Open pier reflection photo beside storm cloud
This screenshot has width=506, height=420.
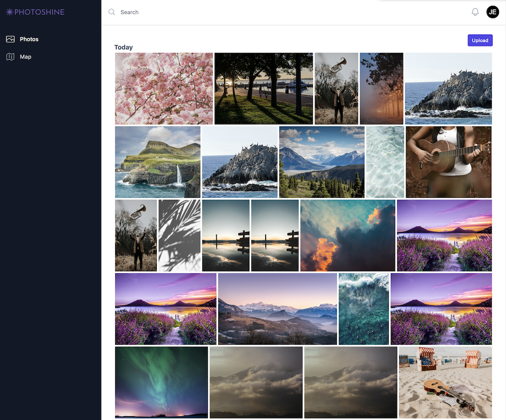[275, 235]
